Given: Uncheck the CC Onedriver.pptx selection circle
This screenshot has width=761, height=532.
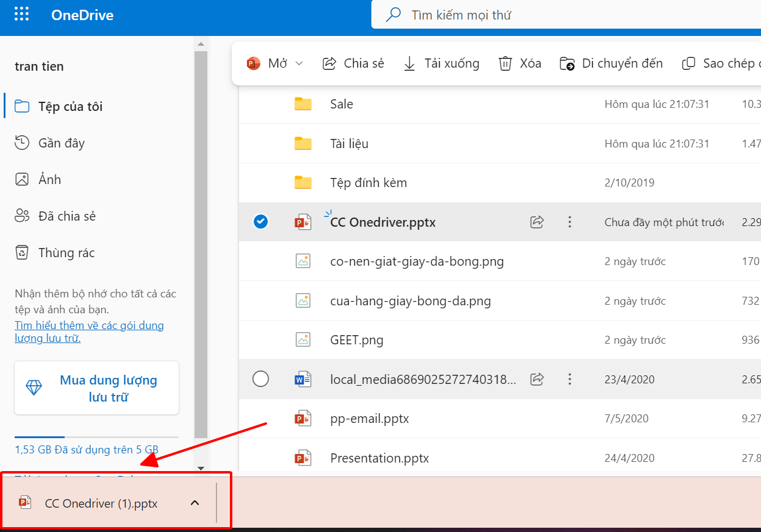Looking at the screenshot, I should coord(260,222).
